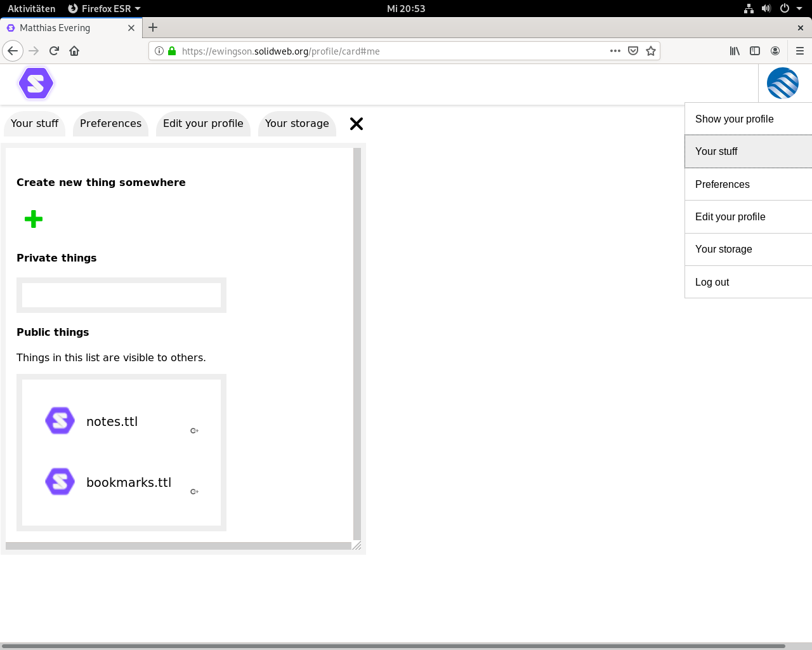Screen dimensions: 812x650
Task: Bookmark this page with the star icon
Action: [x=651, y=51]
